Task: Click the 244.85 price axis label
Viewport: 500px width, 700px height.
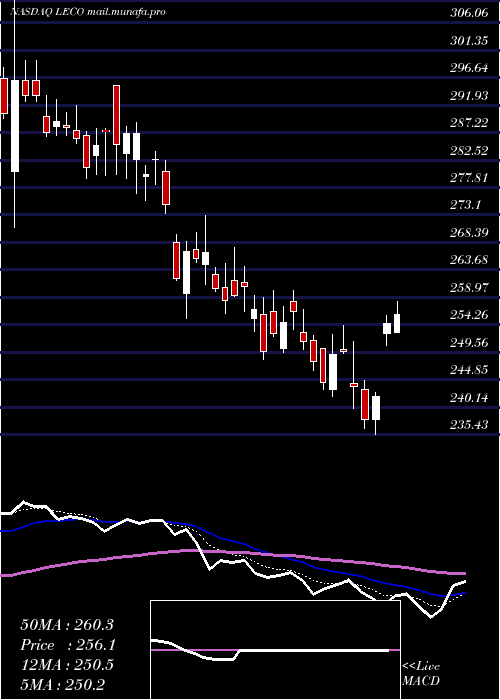Action: click(x=469, y=370)
